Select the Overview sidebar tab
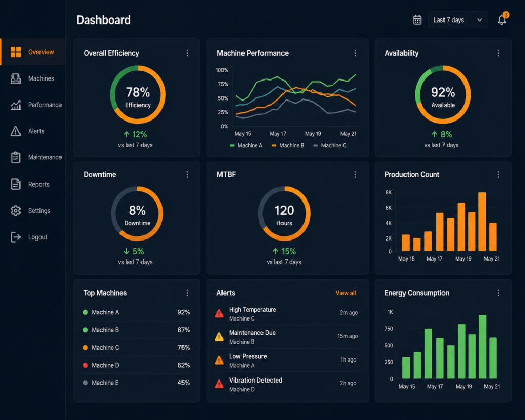This screenshot has height=420, width=525. click(33, 52)
